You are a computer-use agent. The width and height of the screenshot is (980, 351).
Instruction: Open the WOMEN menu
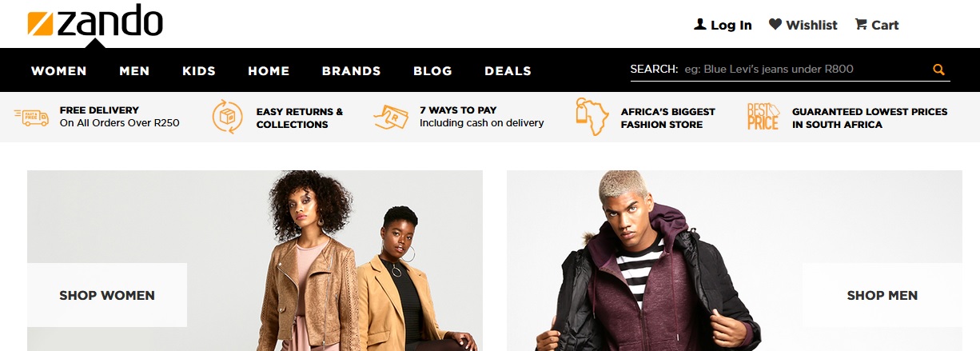[x=59, y=71]
